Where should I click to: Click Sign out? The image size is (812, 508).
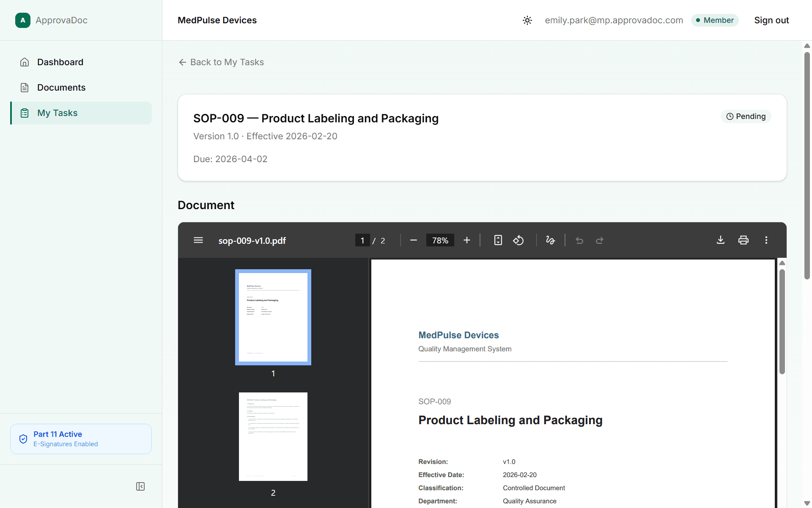tap(771, 20)
